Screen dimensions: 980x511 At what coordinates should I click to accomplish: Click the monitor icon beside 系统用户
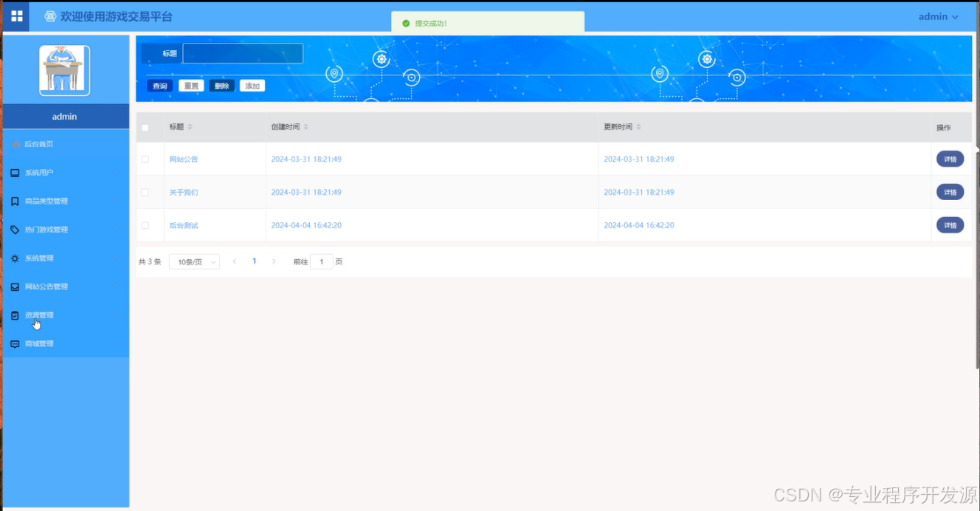[15, 173]
